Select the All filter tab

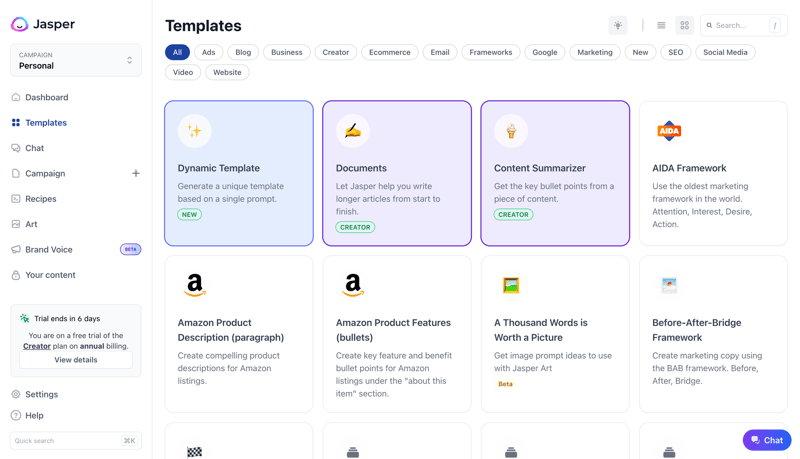point(177,52)
